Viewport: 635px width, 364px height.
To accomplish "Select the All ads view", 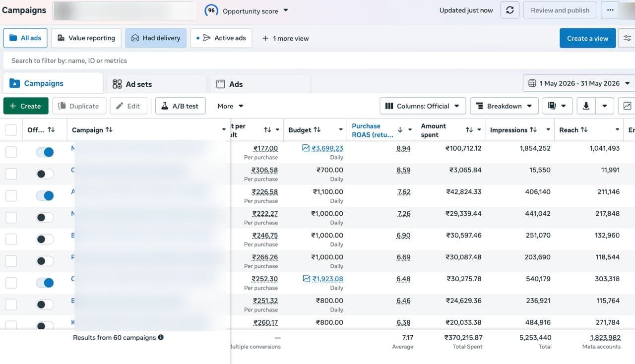I will pyautogui.click(x=25, y=38).
